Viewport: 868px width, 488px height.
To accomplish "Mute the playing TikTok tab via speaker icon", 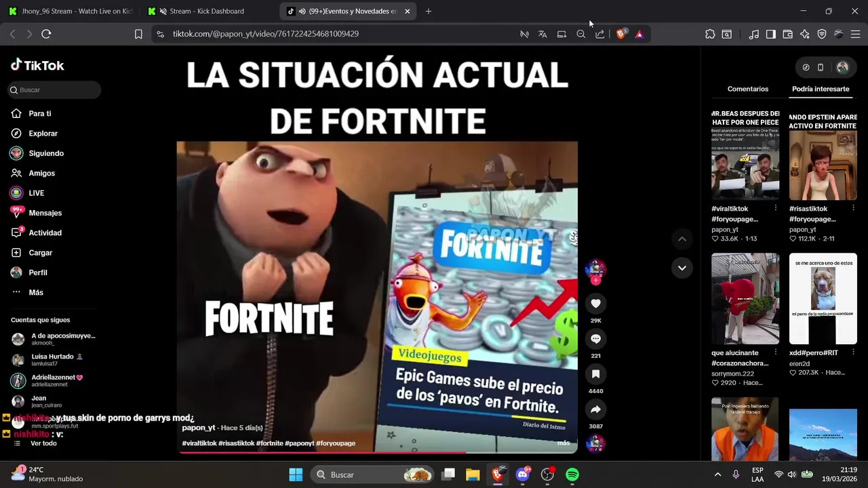I will coord(301,11).
